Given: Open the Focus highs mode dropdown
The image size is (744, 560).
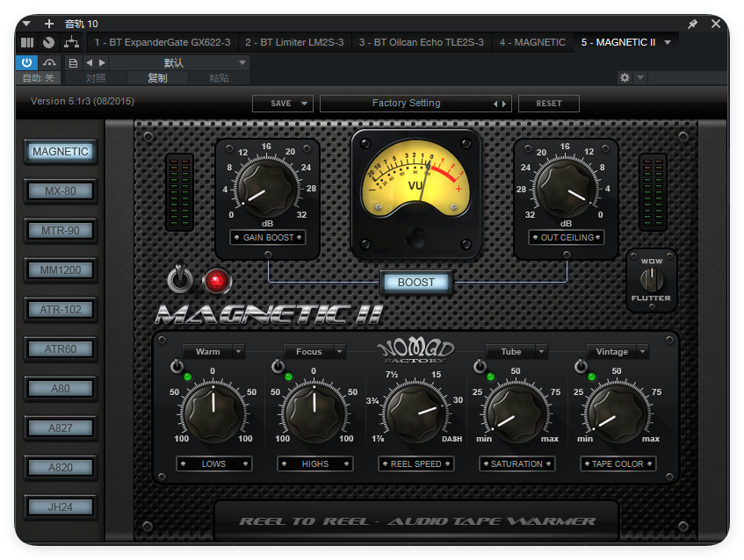Looking at the screenshot, I should tap(314, 352).
